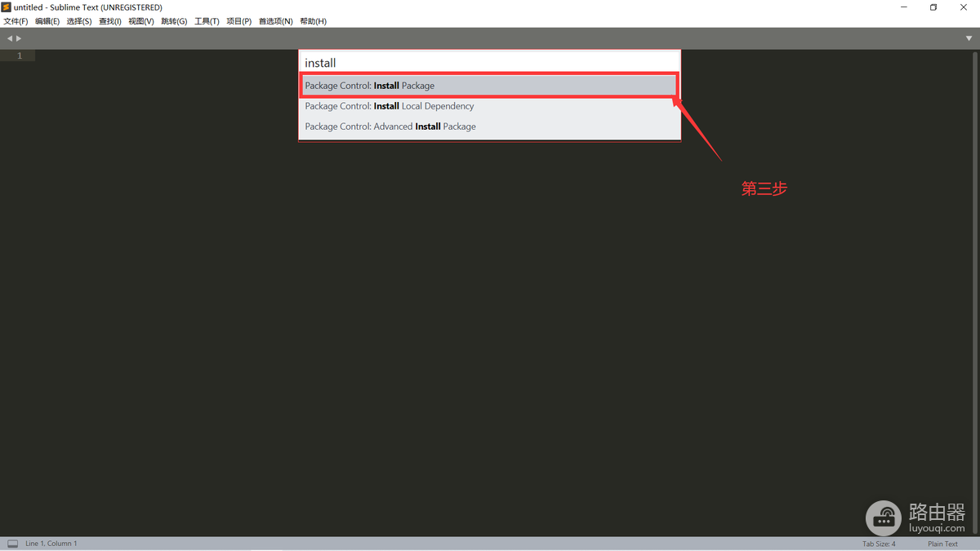
Task: Select Package Control: Install Package
Action: point(489,86)
